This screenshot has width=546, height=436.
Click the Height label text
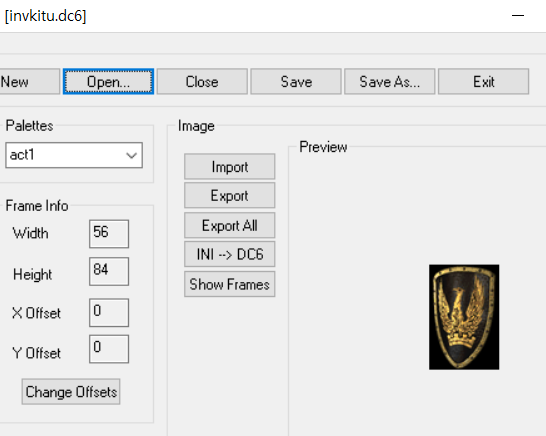click(32, 274)
